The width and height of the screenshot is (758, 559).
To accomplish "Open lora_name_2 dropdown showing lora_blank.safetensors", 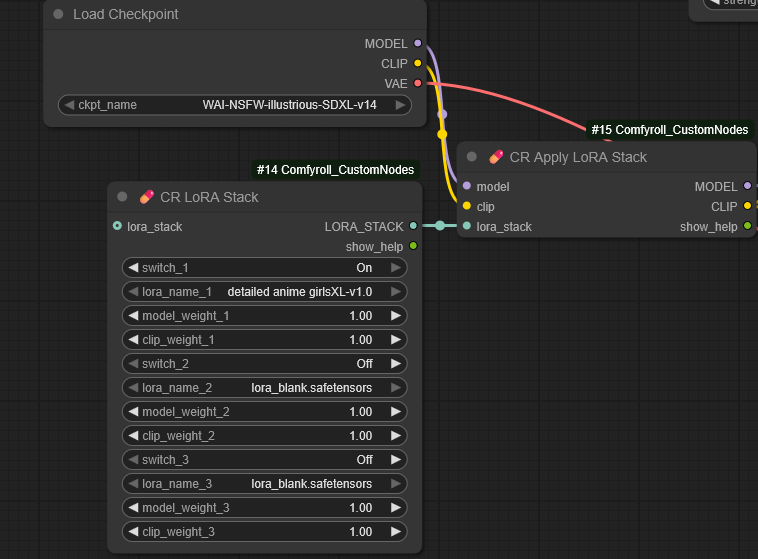I will [x=265, y=388].
